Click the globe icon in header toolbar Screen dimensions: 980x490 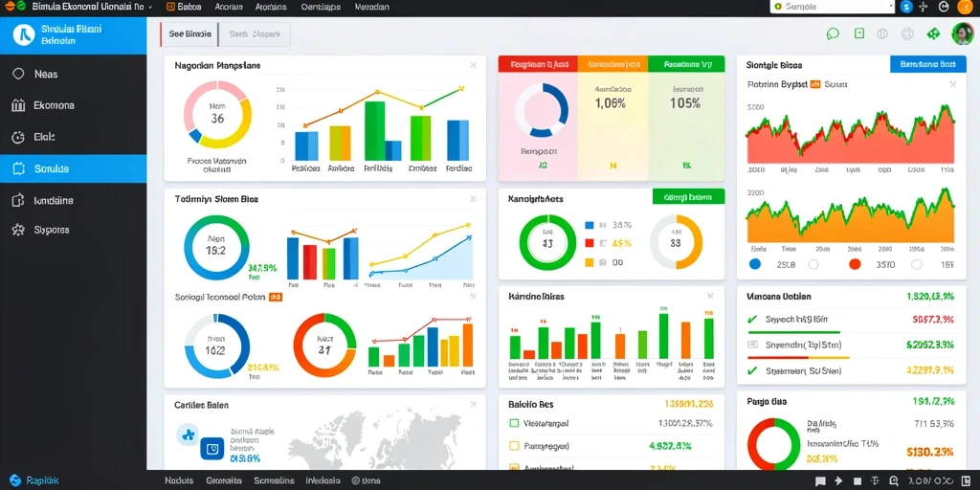pyautogui.click(x=882, y=33)
